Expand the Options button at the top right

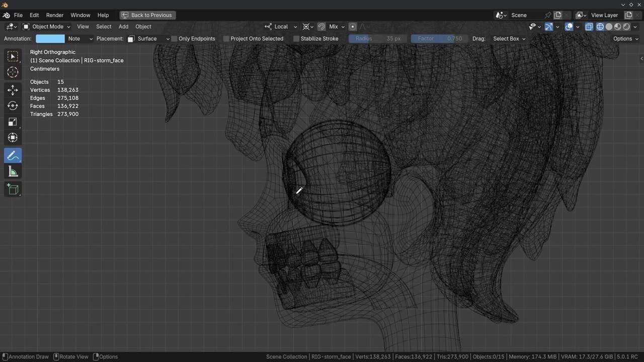(625, 39)
